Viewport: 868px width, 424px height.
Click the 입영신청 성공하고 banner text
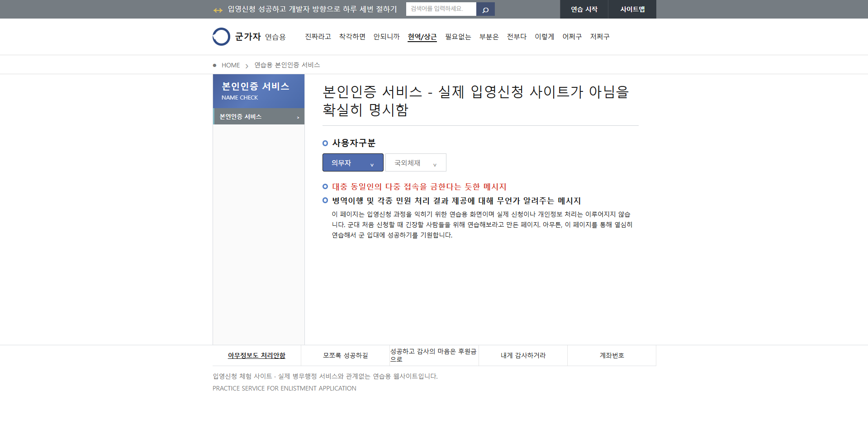pos(312,9)
